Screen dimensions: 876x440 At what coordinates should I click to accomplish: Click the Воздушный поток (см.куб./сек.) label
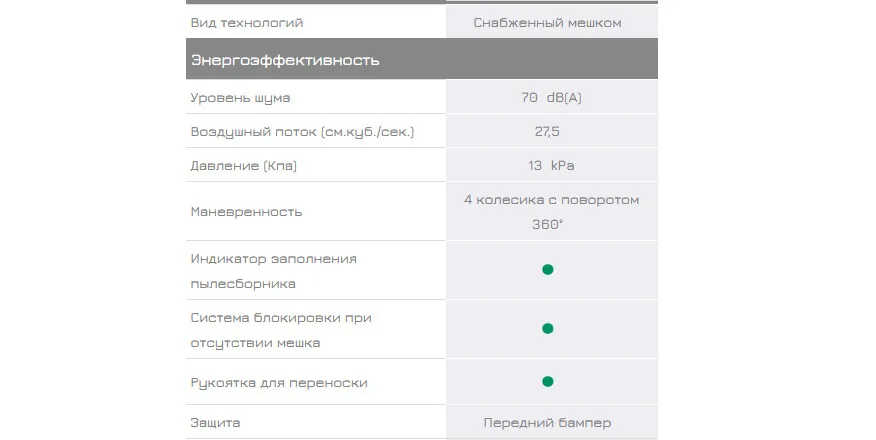coord(302,132)
